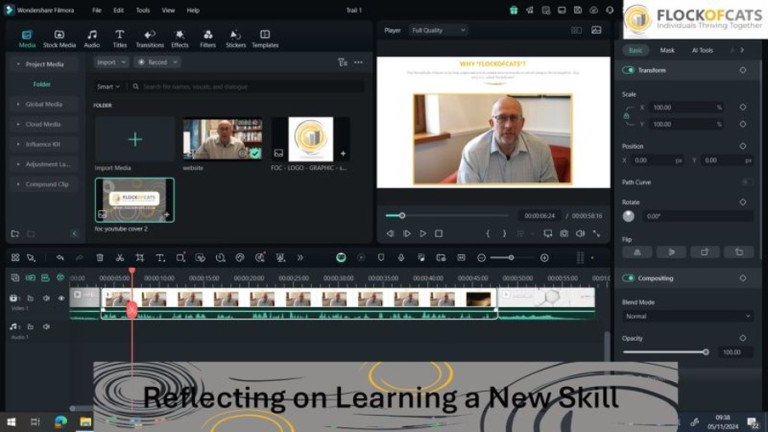Image resolution: width=768 pixels, height=432 pixels.
Task: Open the Audio library tab
Action: [92, 39]
